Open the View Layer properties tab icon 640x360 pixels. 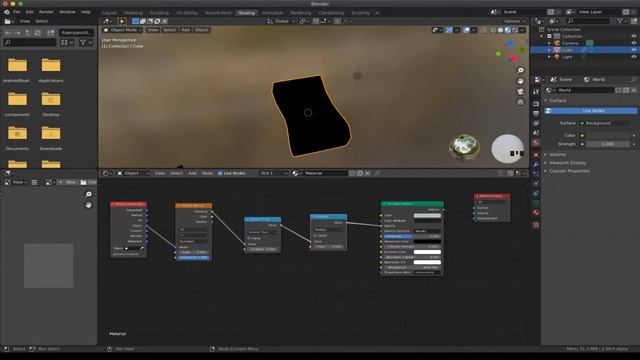tap(536, 123)
